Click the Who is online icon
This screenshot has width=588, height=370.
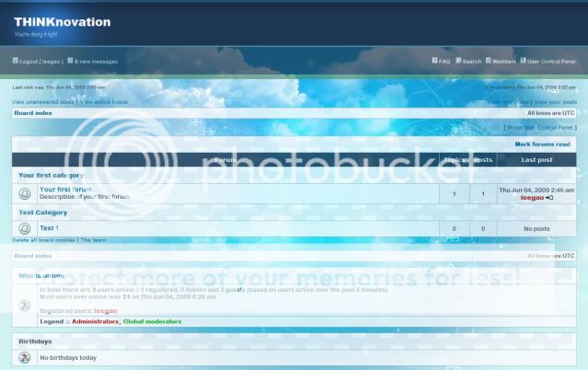coord(25,305)
